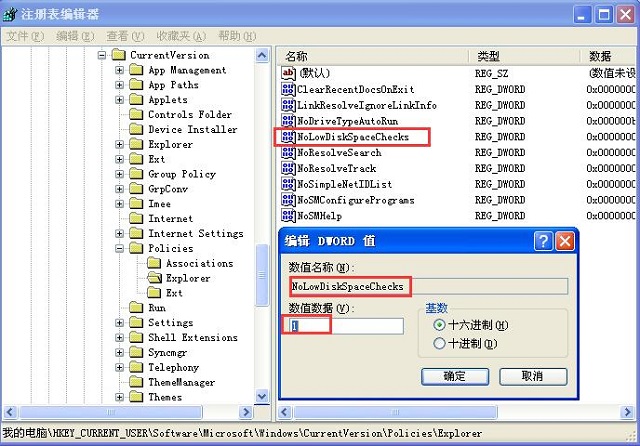This screenshot has height=446, width=640.
Task: Click the Internet folder icon
Action: (x=136, y=219)
